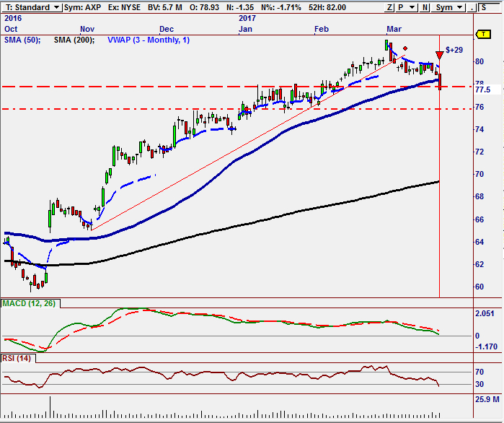504x423 pixels.
Task: Click the 77.5 price level label
Action: tap(483, 90)
